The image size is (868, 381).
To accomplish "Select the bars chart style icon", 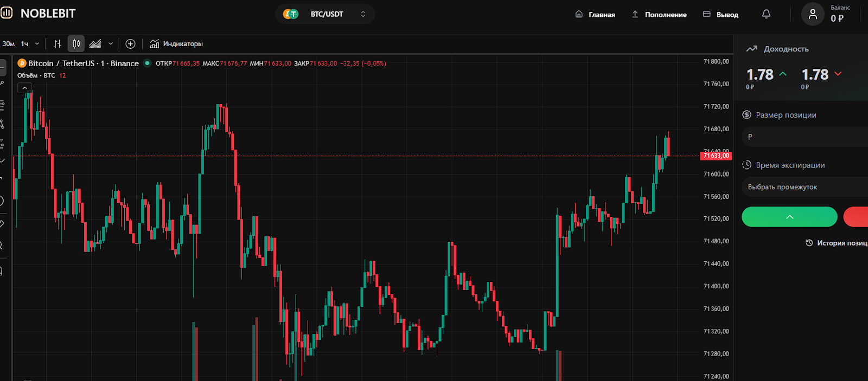I will click(x=57, y=44).
